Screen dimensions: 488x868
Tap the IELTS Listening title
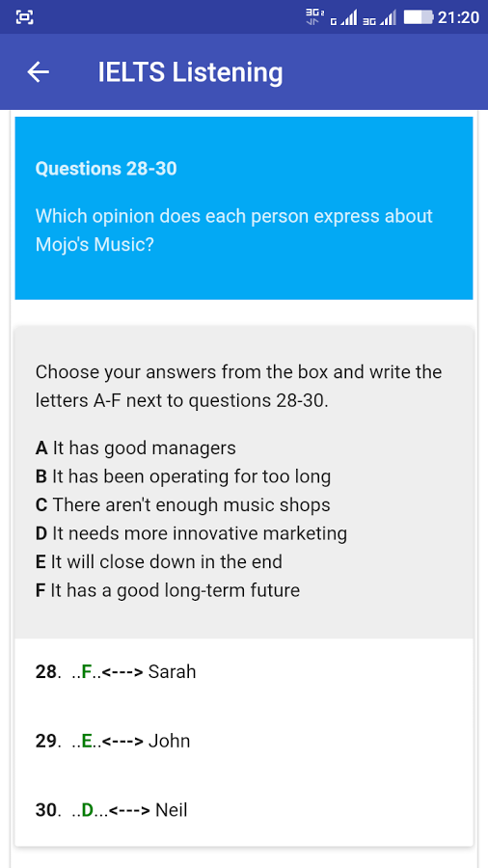[x=190, y=72]
